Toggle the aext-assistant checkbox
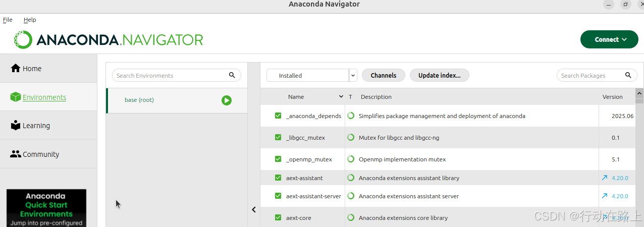Viewport: 644px width, 227px height. (x=278, y=178)
